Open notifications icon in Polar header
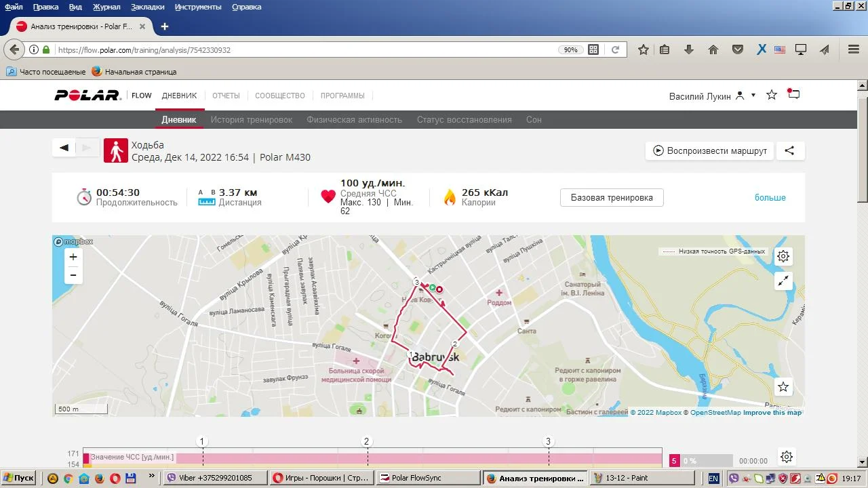Screen dimensions: 868x488 tap(793, 95)
